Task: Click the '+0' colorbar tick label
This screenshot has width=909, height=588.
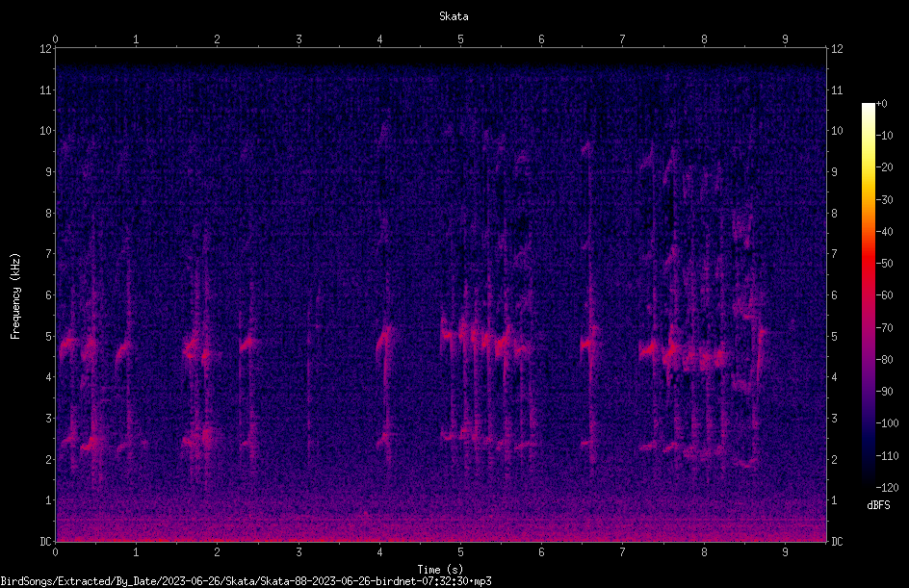Action: 882,104
